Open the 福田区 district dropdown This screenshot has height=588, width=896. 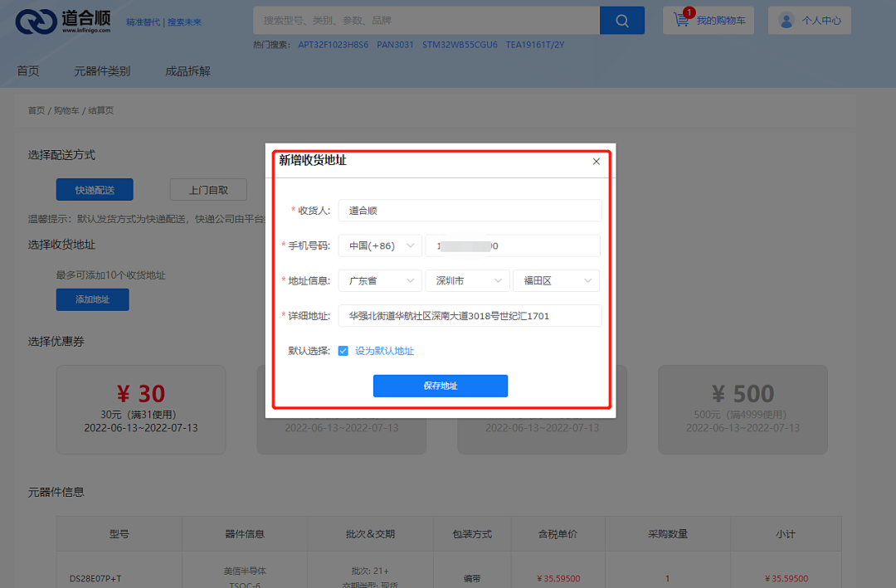pyautogui.click(x=556, y=280)
